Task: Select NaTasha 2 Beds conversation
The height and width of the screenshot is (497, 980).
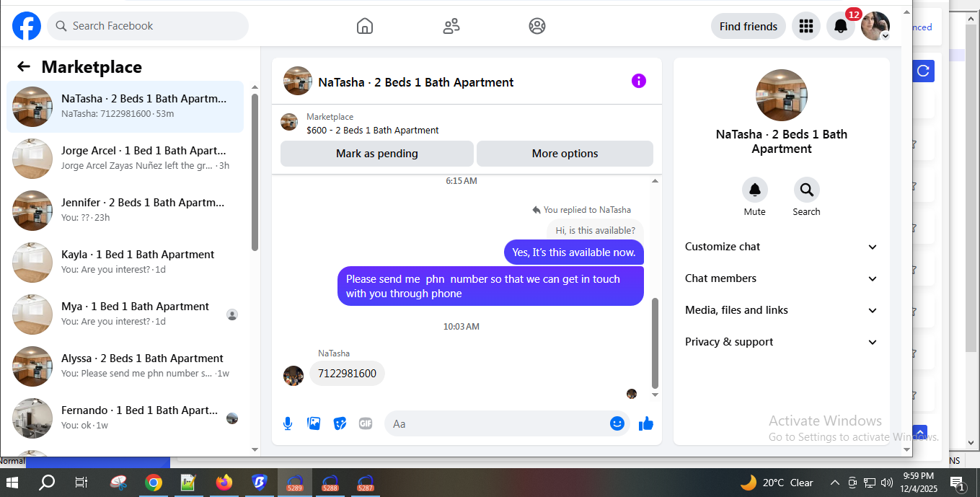Action: (125, 107)
